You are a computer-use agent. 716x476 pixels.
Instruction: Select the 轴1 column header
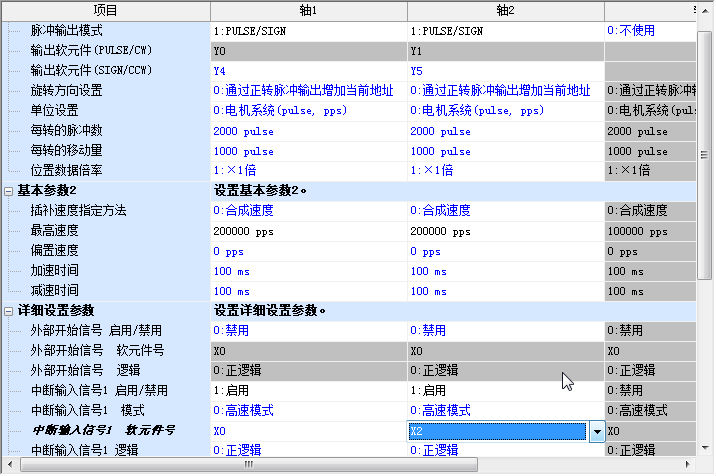(x=308, y=10)
